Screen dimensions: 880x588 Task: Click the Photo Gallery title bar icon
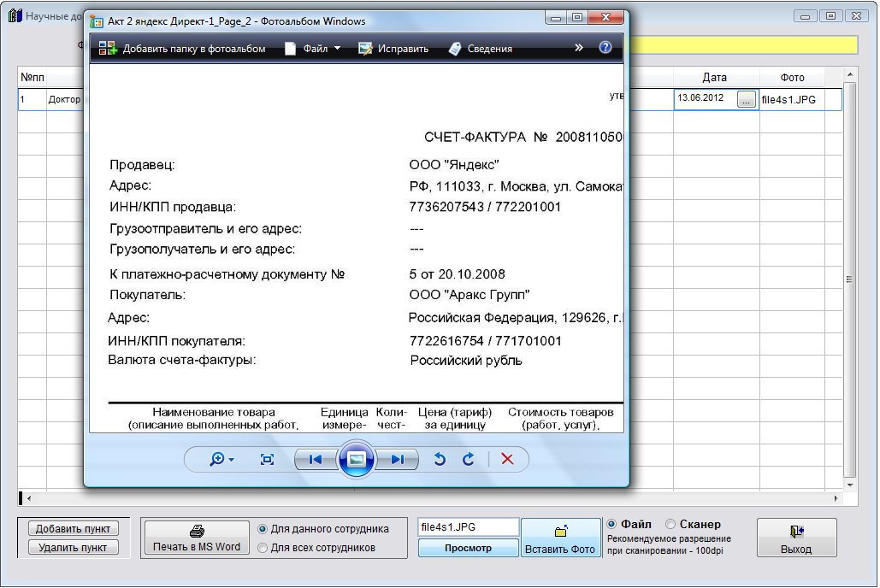pos(97,21)
